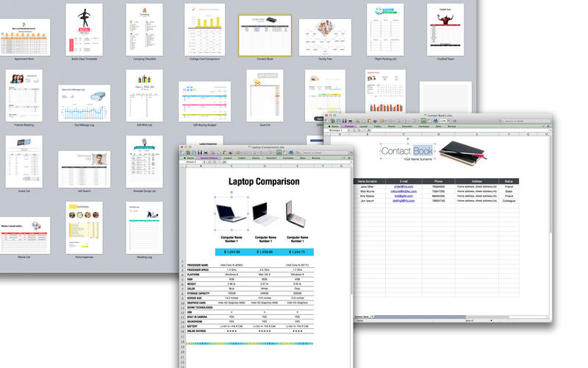Open Charts tab in Laptop Comparison window
Image resolution: width=588 pixels, height=368 pixels.
[256, 158]
